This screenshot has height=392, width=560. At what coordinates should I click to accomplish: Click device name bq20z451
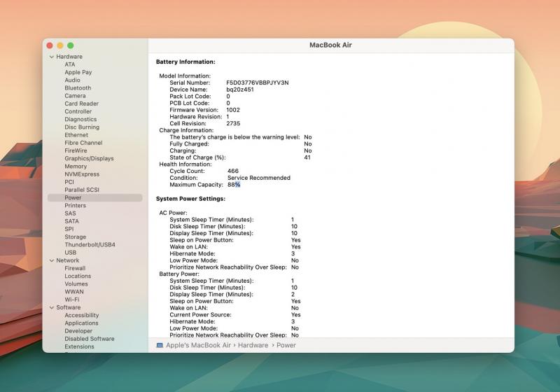[240, 90]
